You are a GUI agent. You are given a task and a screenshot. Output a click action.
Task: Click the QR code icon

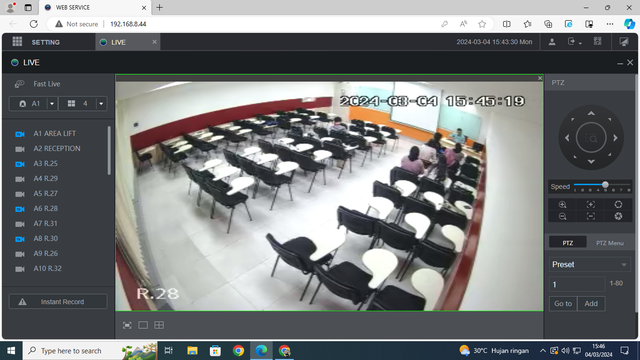(x=598, y=41)
